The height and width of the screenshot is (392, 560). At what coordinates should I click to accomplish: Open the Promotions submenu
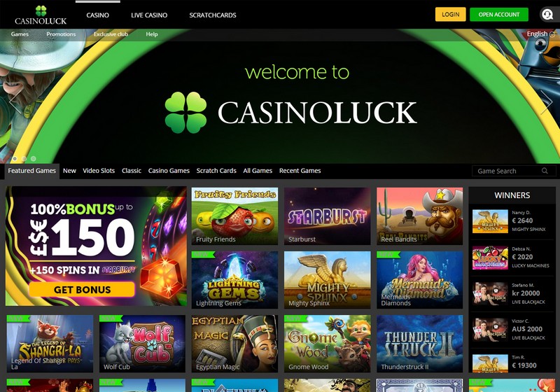[61, 34]
